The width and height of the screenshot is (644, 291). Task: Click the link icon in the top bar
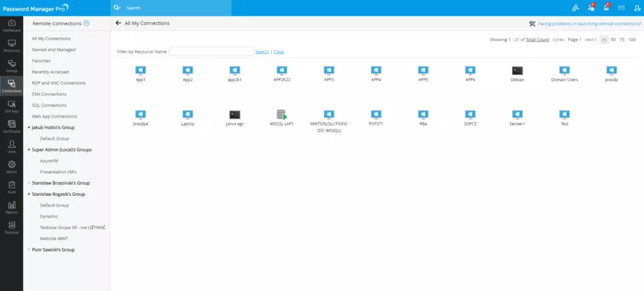pos(575,8)
